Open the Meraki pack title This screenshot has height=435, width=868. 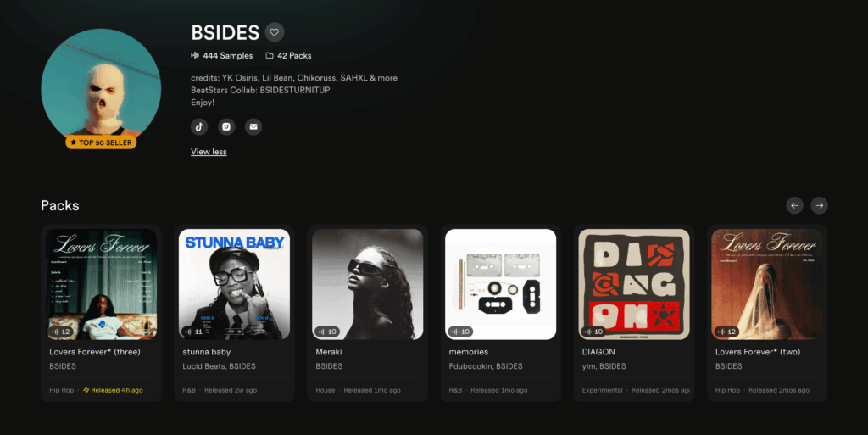[x=329, y=352]
